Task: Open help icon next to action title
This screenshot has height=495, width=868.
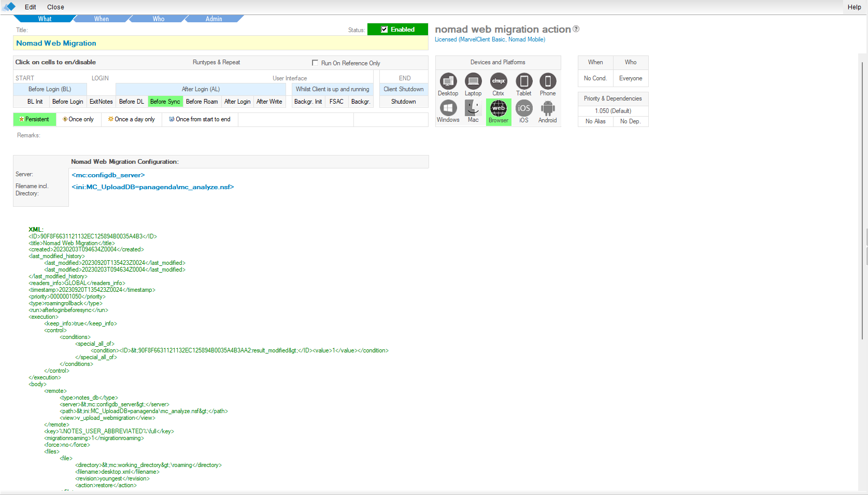Action: [576, 29]
